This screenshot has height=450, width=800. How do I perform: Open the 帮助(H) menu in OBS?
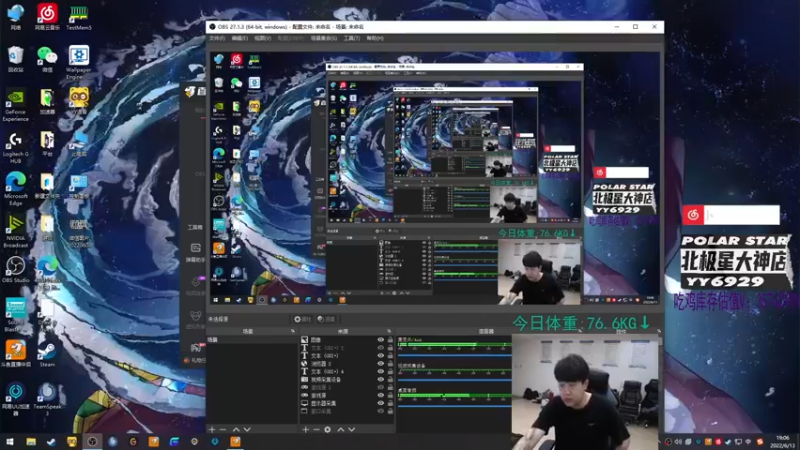click(375, 38)
